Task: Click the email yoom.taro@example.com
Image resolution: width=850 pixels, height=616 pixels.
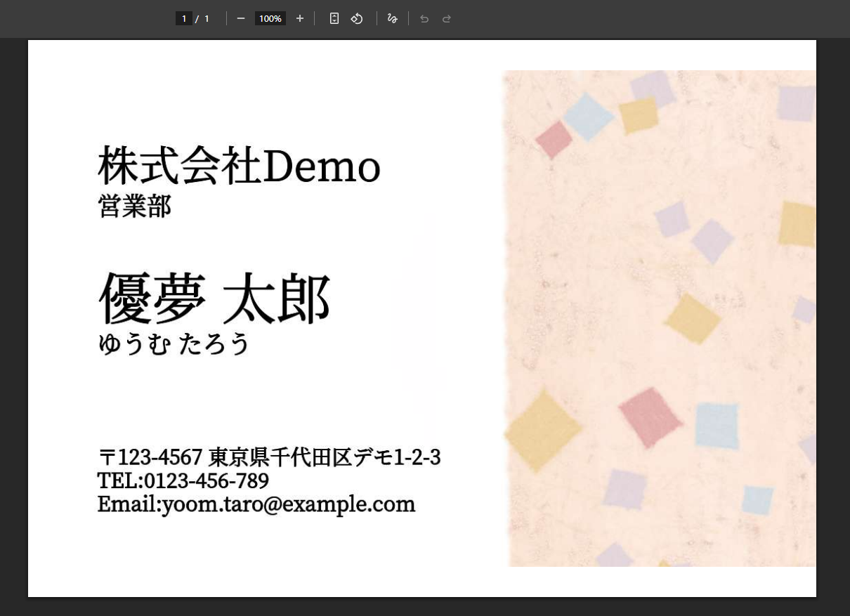Action: [256, 504]
